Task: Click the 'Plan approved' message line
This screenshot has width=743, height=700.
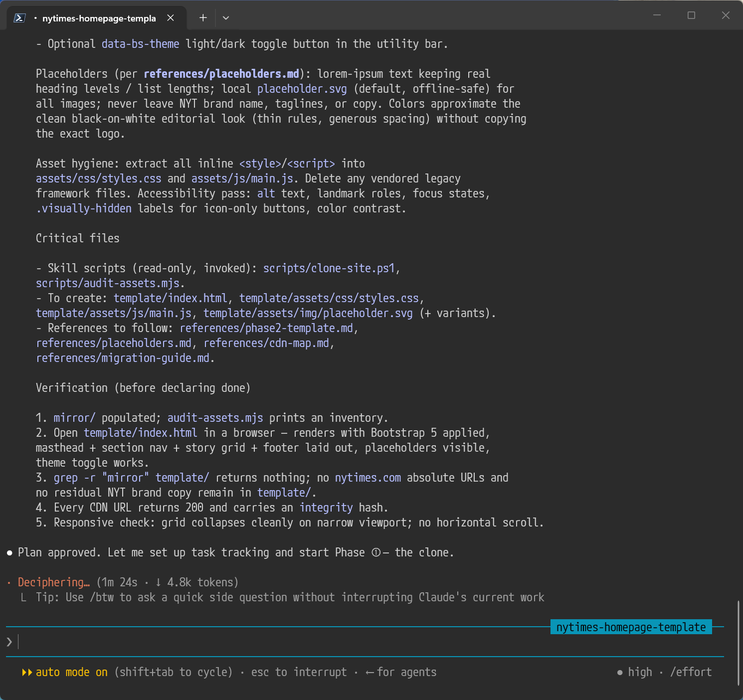Action: 236,552
